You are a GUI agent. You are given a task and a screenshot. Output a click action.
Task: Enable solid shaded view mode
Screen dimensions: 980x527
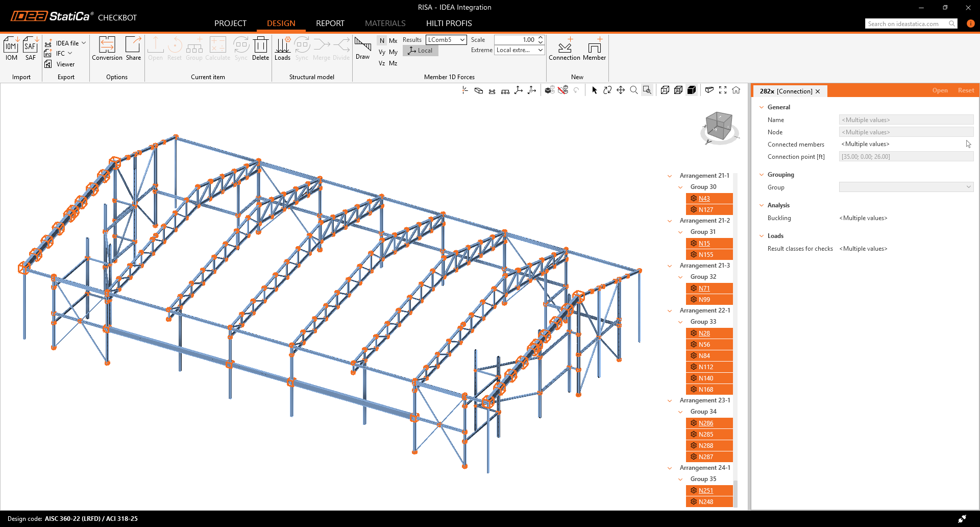[x=692, y=90]
